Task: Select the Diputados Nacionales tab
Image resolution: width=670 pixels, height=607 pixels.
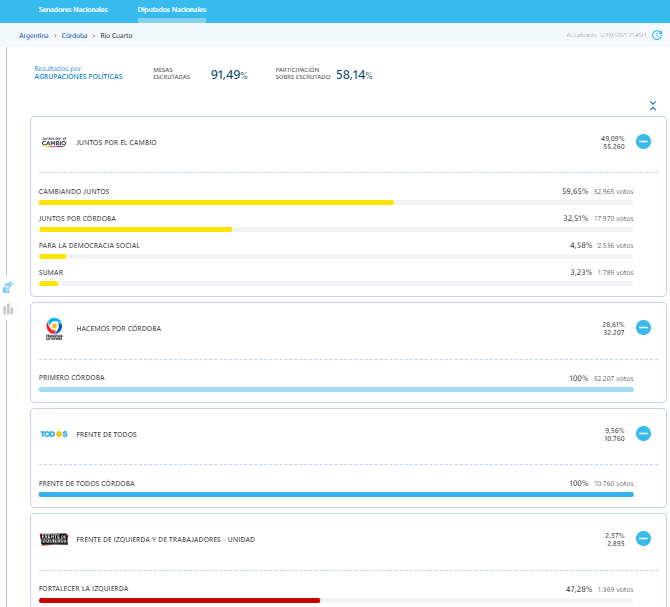Action: tap(172, 10)
